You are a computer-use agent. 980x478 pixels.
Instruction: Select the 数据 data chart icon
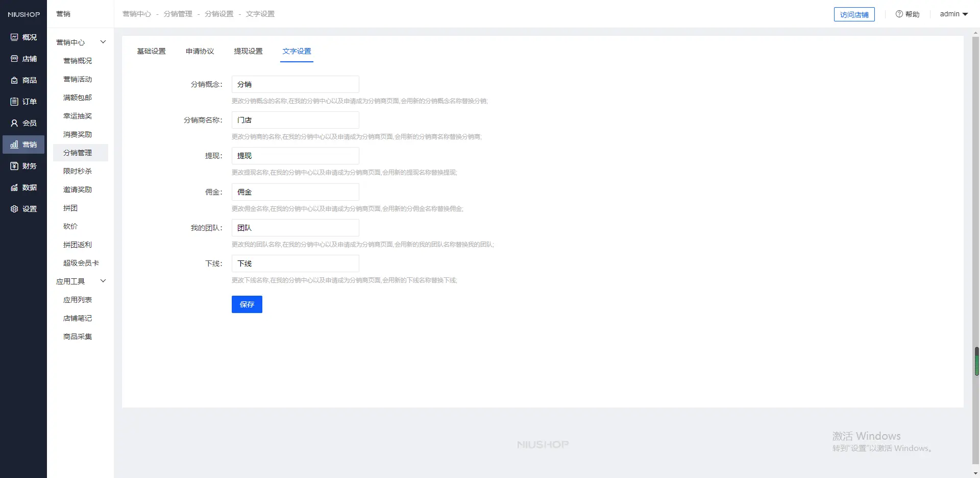(14, 187)
